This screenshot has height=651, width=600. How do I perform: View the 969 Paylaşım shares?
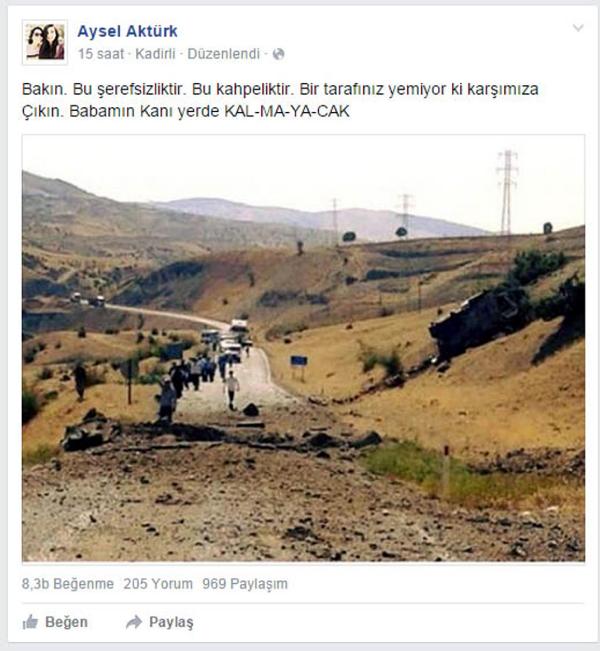(x=245, y=584)
